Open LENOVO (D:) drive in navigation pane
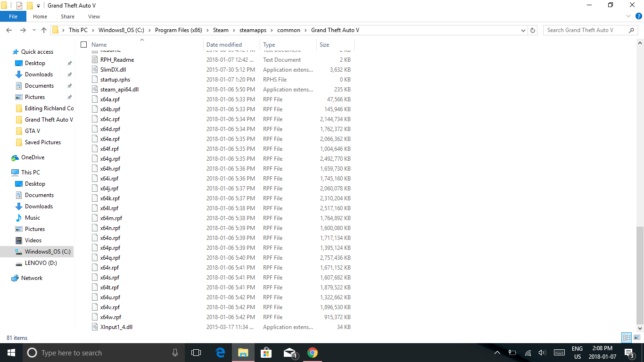This screenshot has width=644, height=362. pos(41,263)
